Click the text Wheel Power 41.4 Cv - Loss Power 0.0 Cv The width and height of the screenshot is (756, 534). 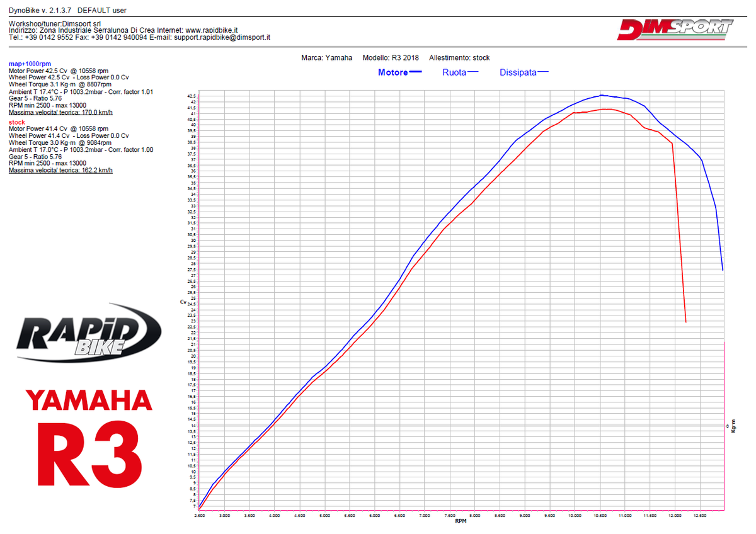[69, 136]
